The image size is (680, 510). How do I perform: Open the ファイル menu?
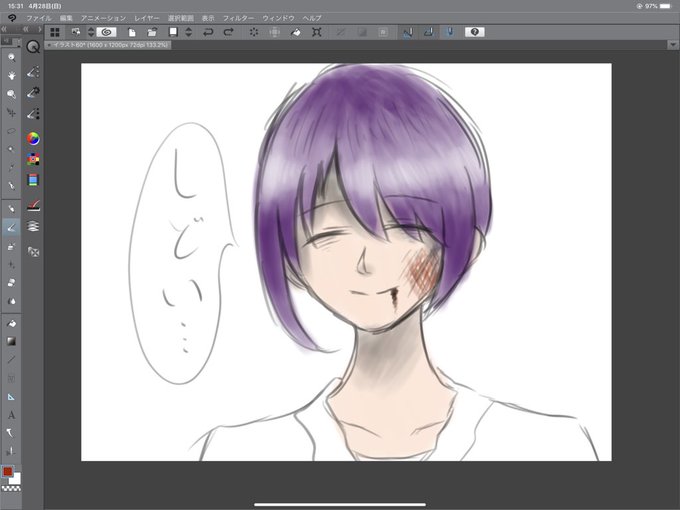tap(39, 18)
